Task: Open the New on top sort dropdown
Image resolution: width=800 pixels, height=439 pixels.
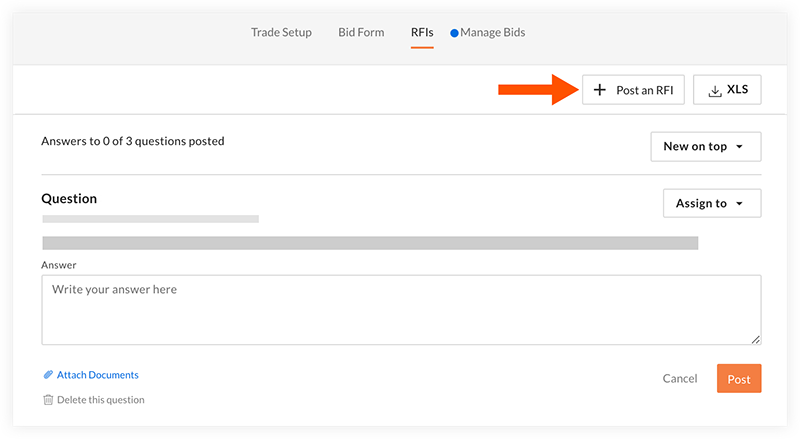Action: (706, 147)
